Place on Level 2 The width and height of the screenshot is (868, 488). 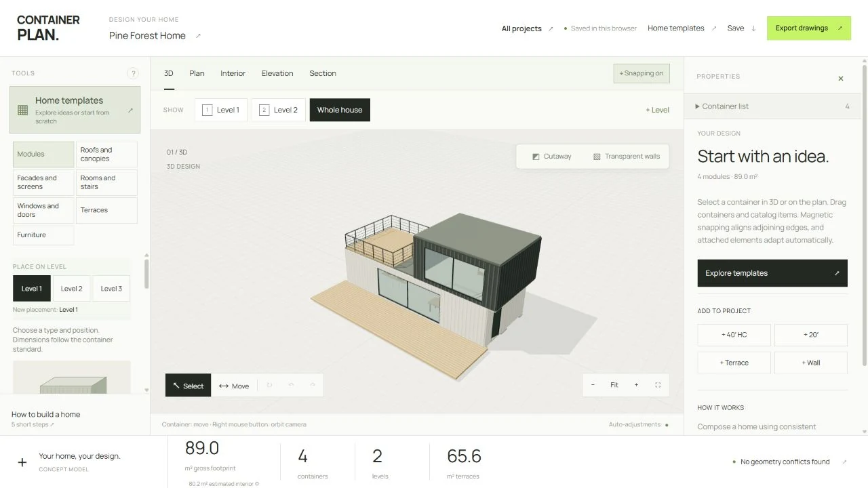pos(71,289)
